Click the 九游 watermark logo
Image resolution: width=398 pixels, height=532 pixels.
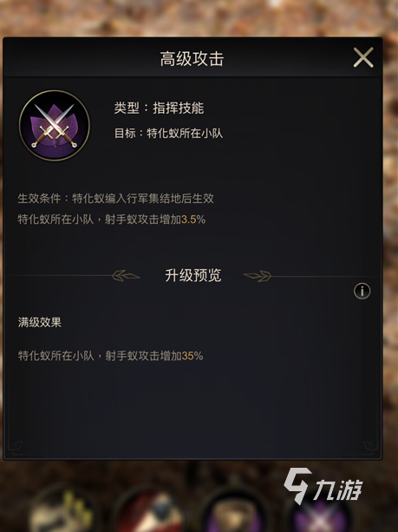pyautogui.click(x=323, y=486)
